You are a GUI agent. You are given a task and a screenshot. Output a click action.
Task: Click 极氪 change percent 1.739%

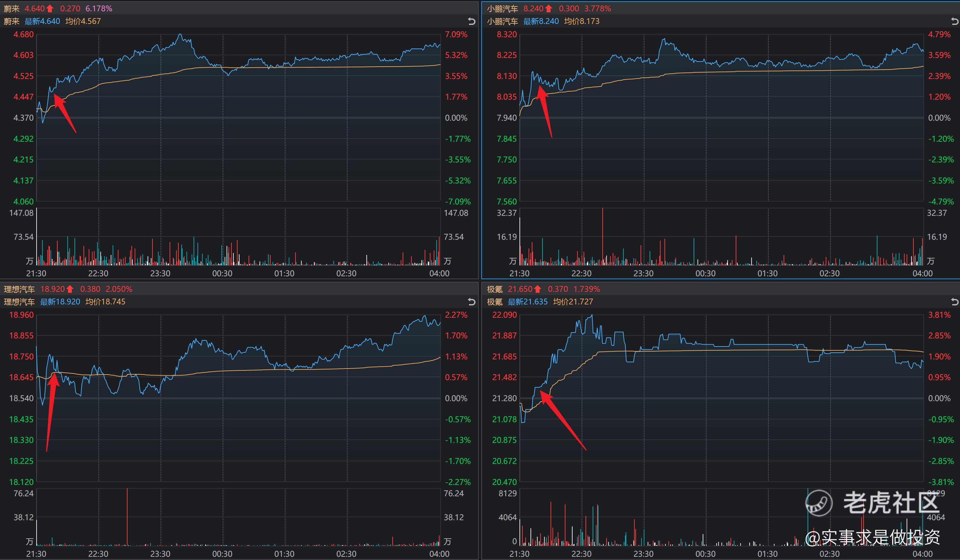pyautogui.click(x=587, y=289)
